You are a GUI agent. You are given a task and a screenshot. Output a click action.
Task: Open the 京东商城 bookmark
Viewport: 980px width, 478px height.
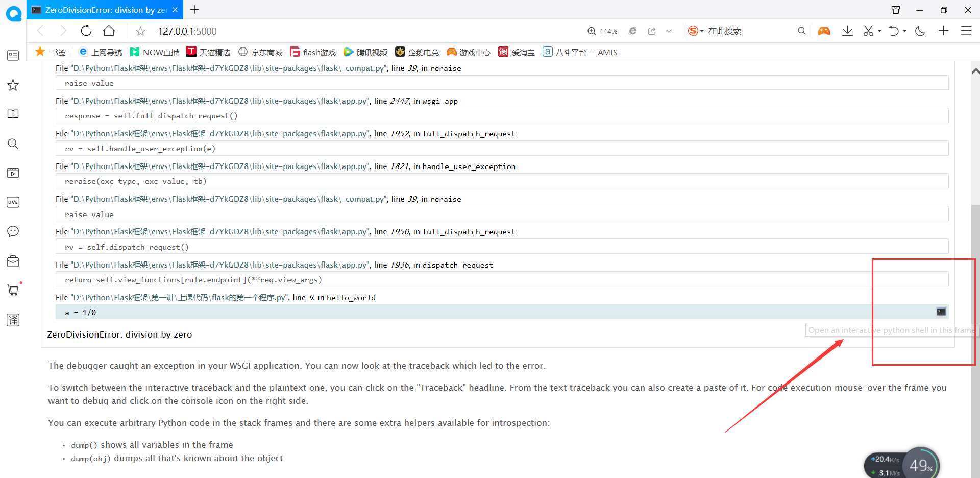tap(260, 52)
